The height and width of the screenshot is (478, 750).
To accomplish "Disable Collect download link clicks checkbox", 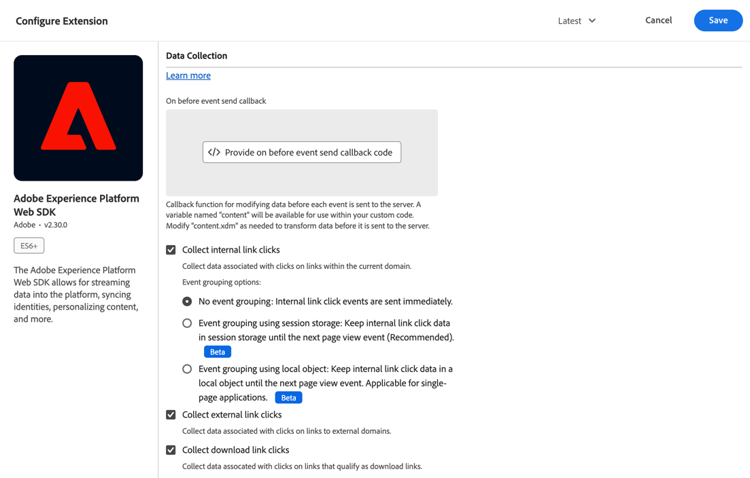I will [171, 450].
